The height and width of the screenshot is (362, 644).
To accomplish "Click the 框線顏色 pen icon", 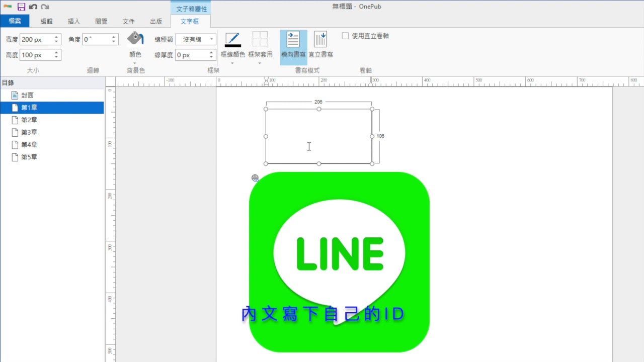I will 232,39.
